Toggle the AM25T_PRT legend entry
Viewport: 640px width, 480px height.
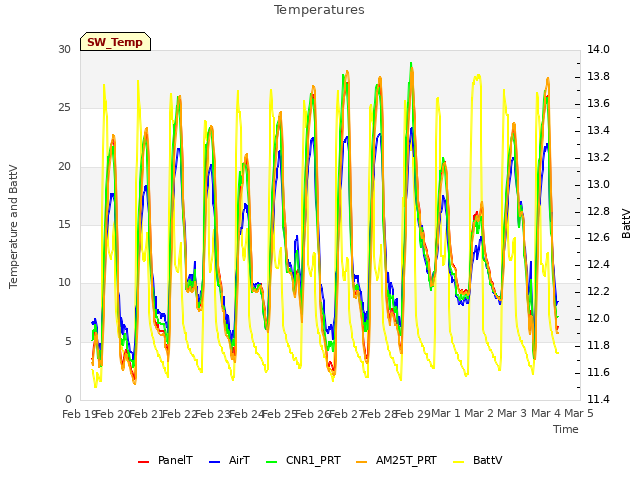pyautogui.click(x=396, y=460)
